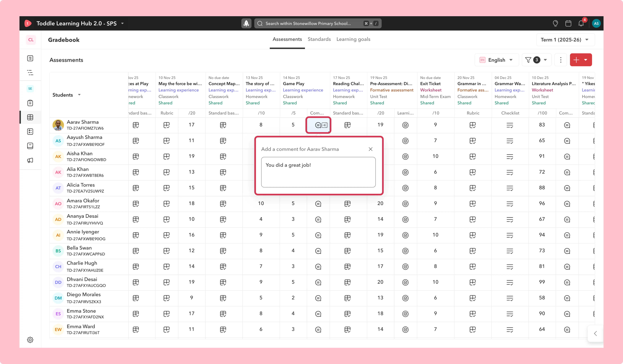Open learning goals target icon for Aayush Sharma

tap(405, 141)
